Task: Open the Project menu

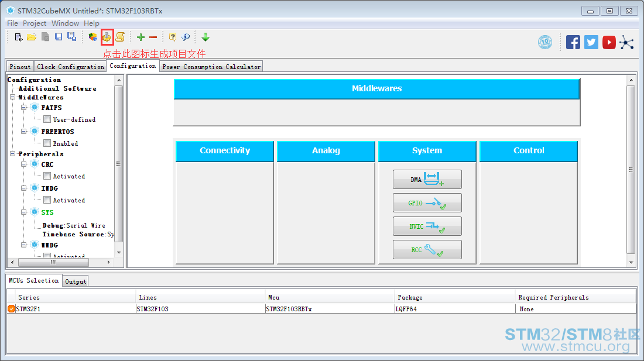Action: click(x=35, y=23)
